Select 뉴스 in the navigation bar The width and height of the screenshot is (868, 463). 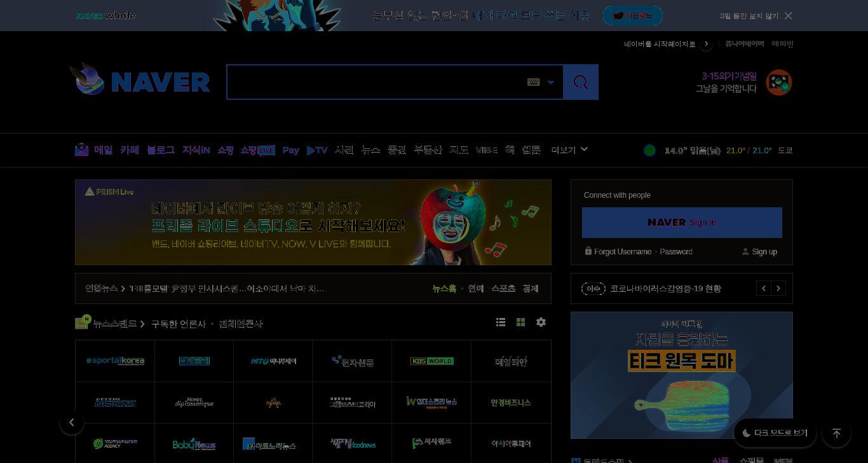click(370, 150)
